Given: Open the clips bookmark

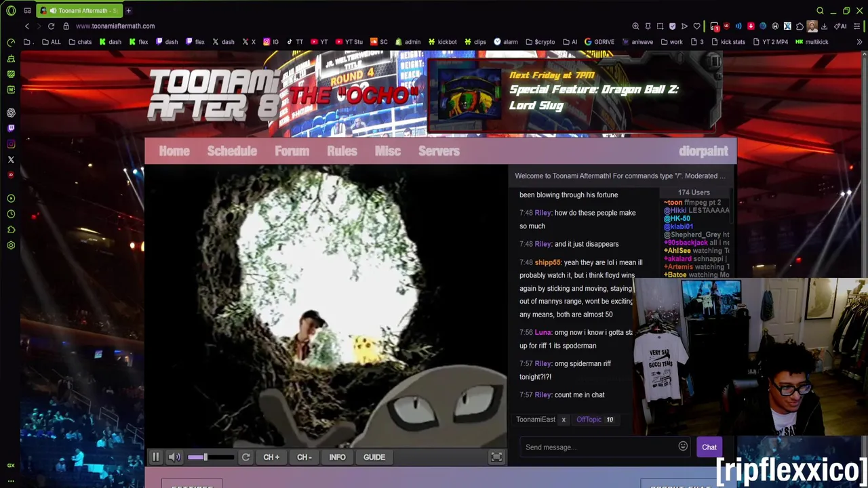Looking at the screenshot, I should pyautogui.click(x=475, y=42).
